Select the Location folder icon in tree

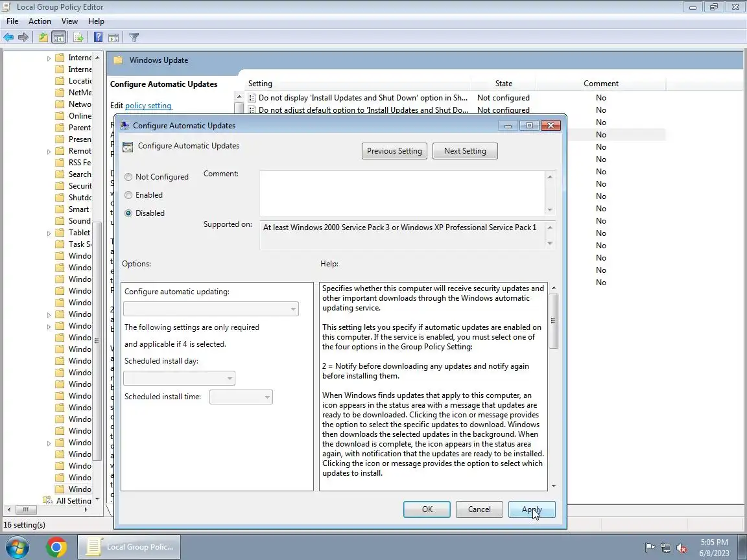(60, 80)
